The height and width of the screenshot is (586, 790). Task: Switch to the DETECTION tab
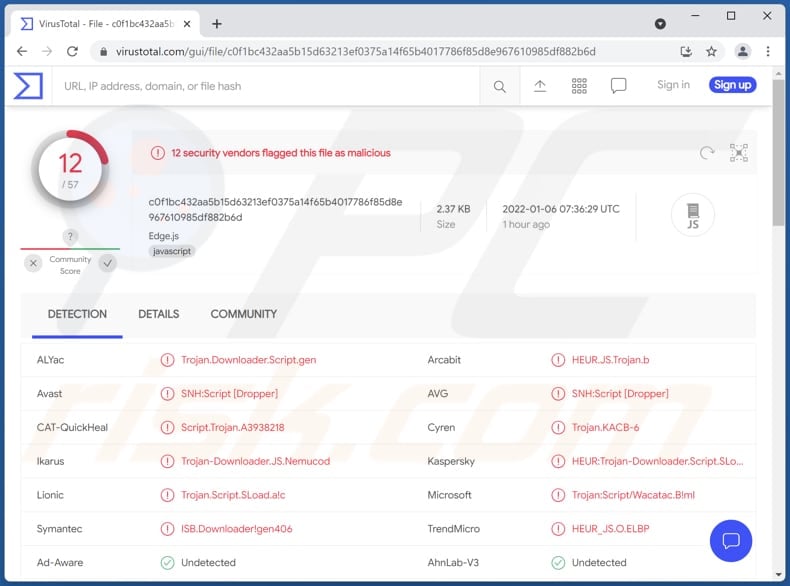77,314
